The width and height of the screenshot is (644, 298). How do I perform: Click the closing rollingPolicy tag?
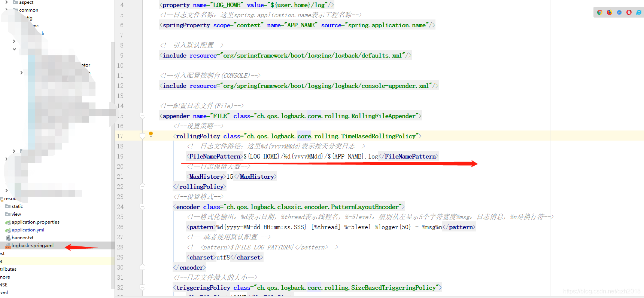200,187
